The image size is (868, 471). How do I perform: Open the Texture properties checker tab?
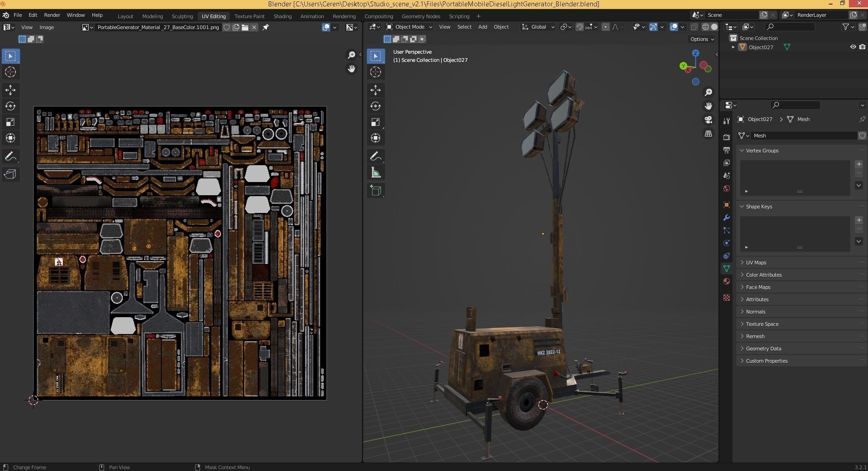726,298
